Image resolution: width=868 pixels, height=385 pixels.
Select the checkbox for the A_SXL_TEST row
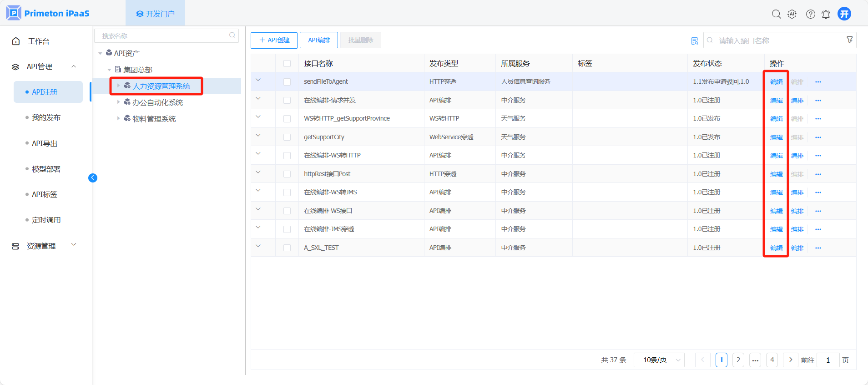(287, 248)
